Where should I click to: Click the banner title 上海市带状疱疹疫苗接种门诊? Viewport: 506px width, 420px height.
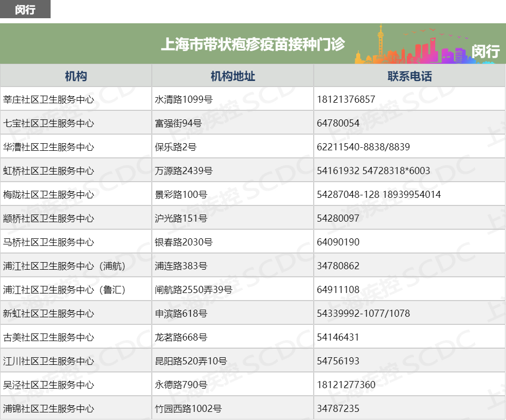(x=253, y=44)
